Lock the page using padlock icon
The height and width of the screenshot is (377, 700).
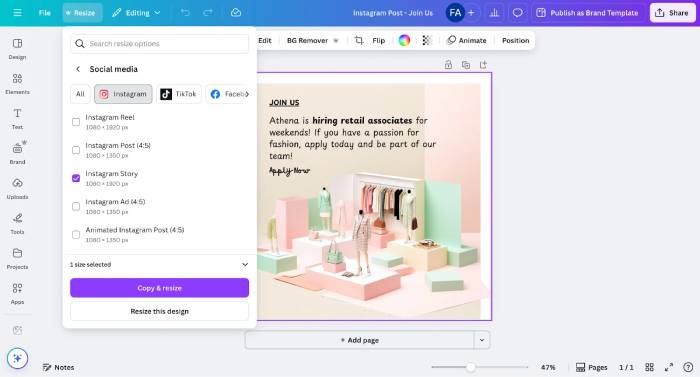(448, 65)
